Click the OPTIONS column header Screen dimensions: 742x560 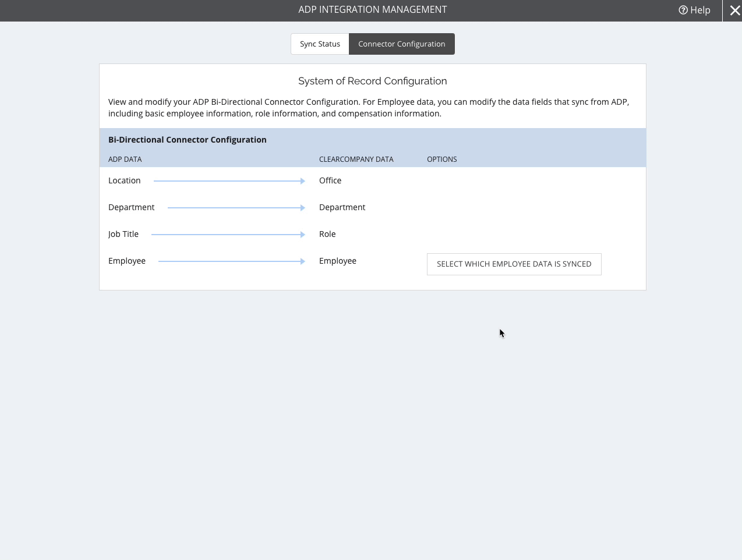tap(442, 160)
